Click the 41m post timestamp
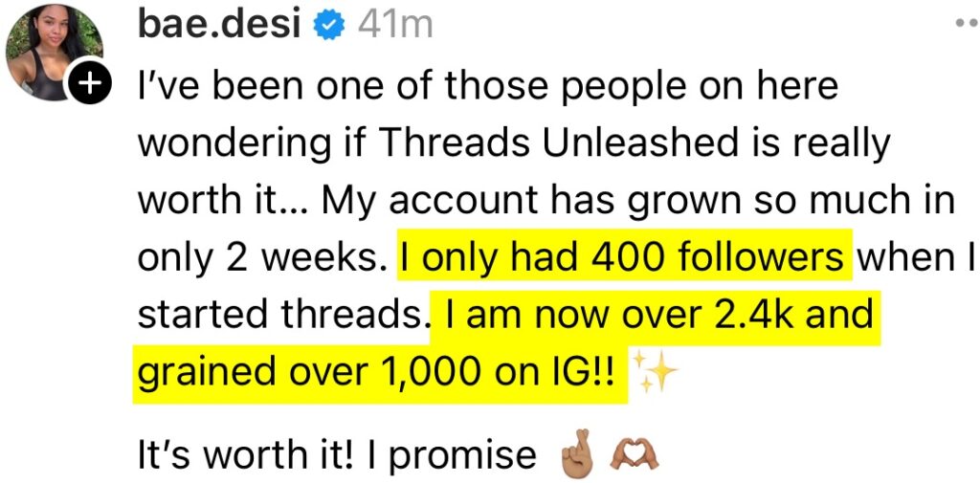 click(394, 26)
